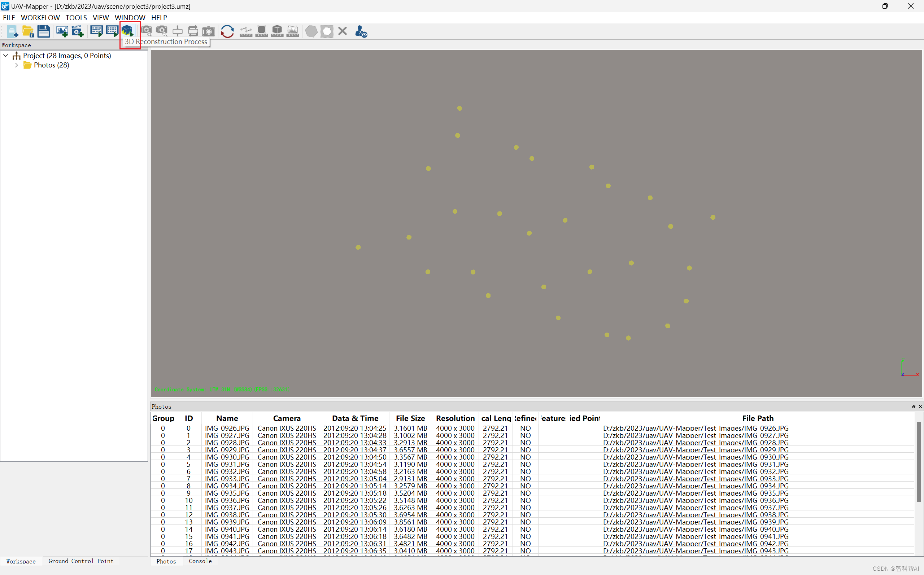Click the camera zoom-in icon
Image resolution: width=924 pixels, height=575 pixels.
pos(147,31)
